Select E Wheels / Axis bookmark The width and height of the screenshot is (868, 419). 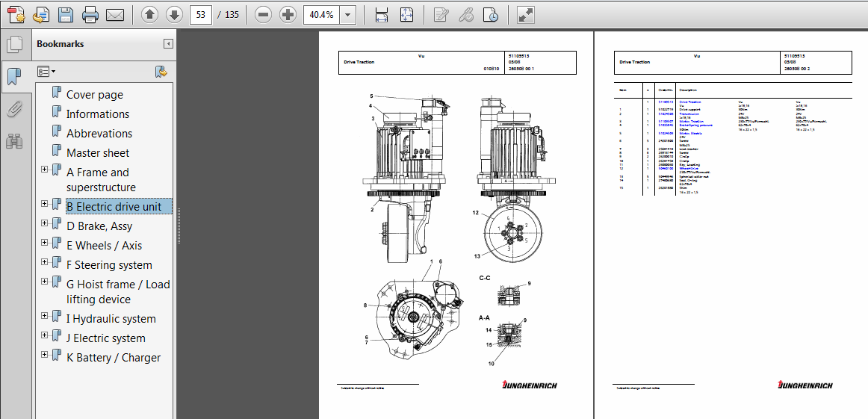click(x=104, y=245)
